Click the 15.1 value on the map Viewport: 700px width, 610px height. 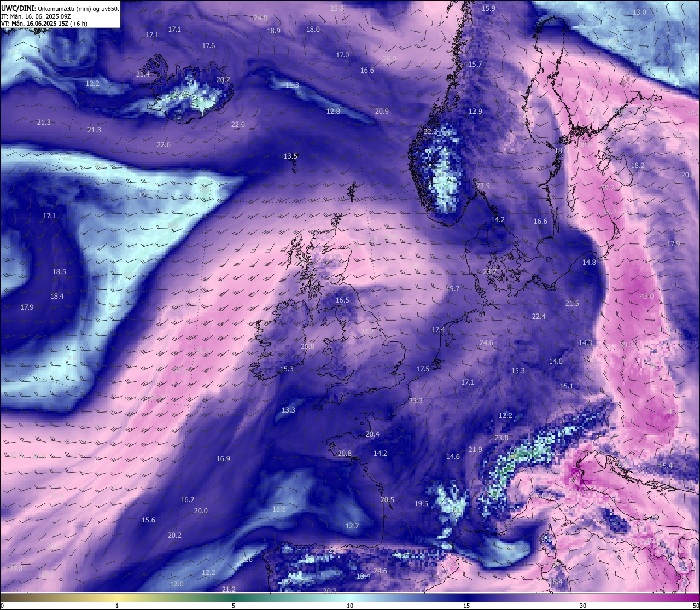click(x=567, y=386)
